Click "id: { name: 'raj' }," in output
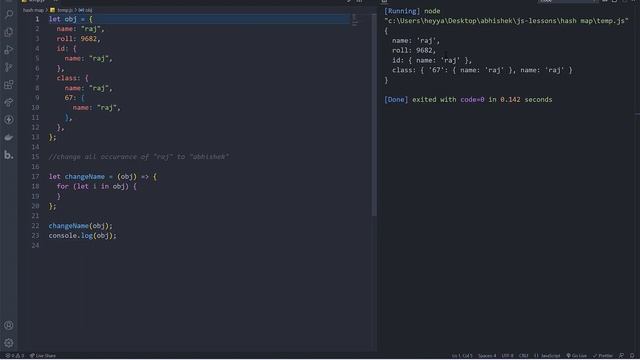Viewport: 640px width, 360px height. (432, 60)
